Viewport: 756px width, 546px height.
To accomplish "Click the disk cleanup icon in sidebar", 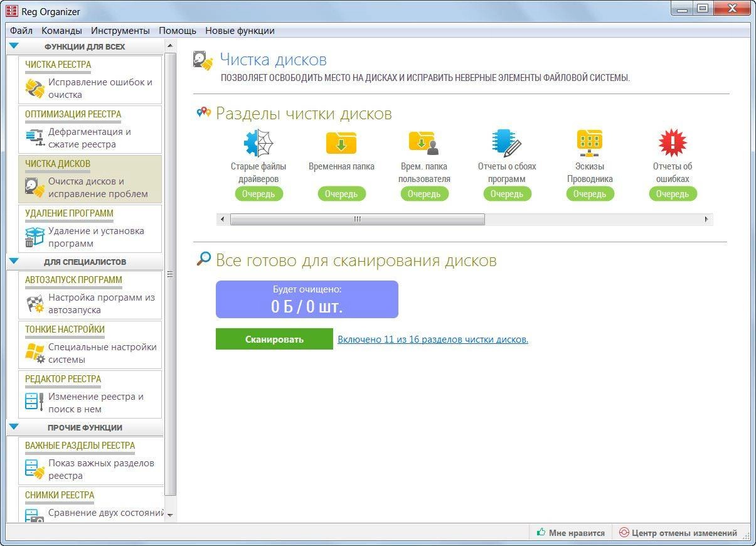I will click(x=35, y=187).
